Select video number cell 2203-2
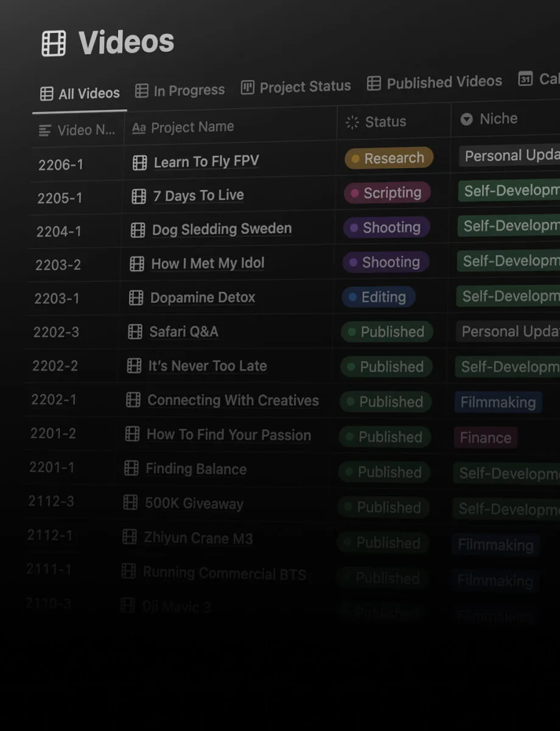The height and width of the screenshot is (731, 560). pos(58,265)
